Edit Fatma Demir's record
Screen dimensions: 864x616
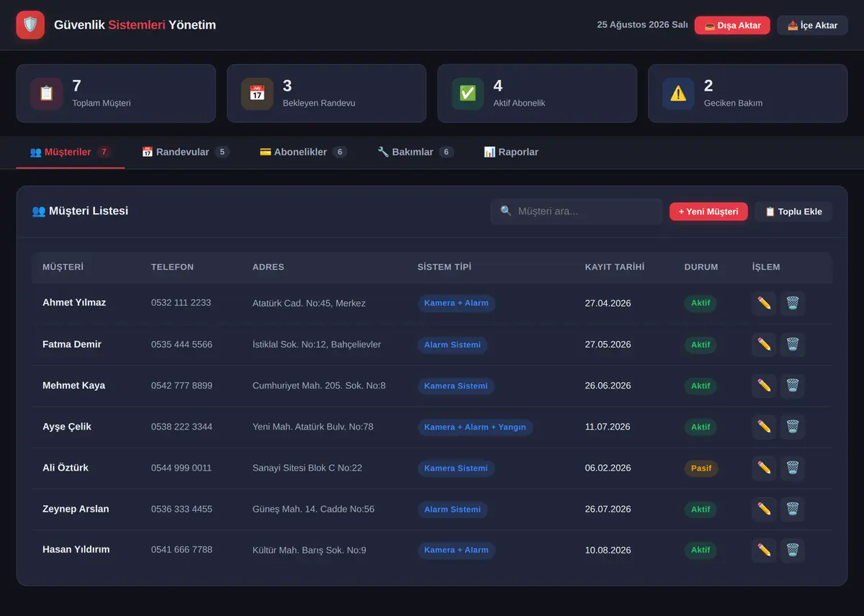pos(764,345)
